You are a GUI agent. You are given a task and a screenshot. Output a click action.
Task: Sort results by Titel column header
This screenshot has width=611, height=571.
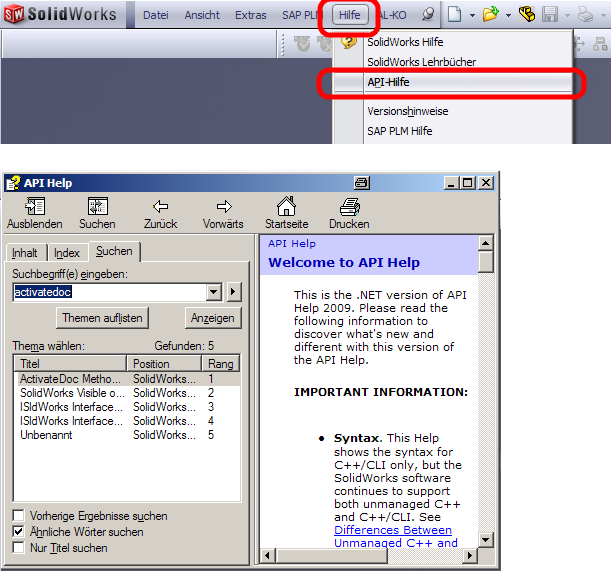pyautogui.click(x=70, y=363)
